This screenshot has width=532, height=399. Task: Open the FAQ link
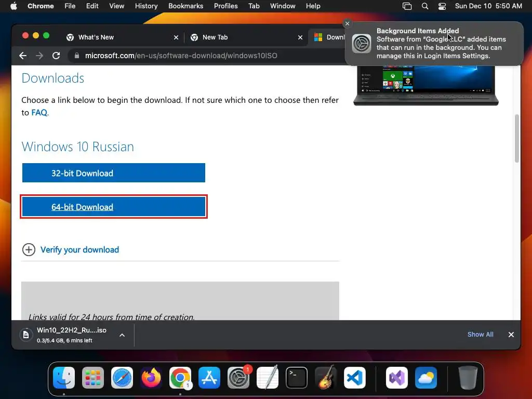[39, 113]
